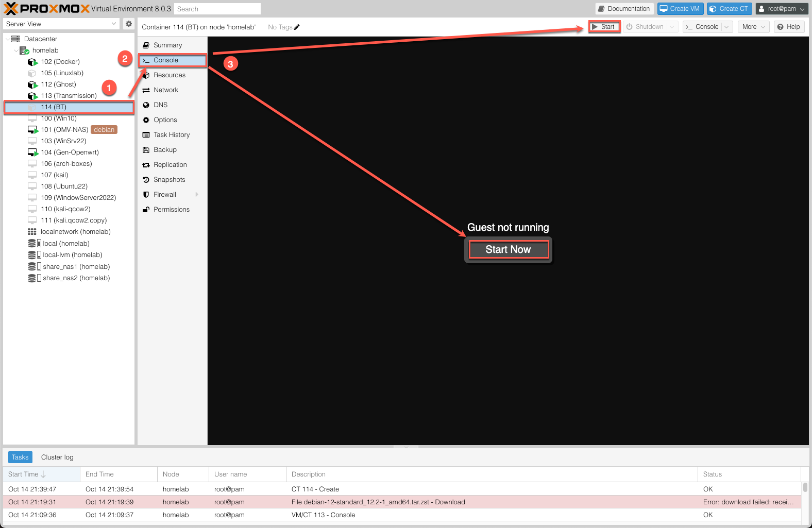Viewport: 812px width, 528px height.
Task: Click Create VM
Action: pyautogui.click(x=680, y=9)
